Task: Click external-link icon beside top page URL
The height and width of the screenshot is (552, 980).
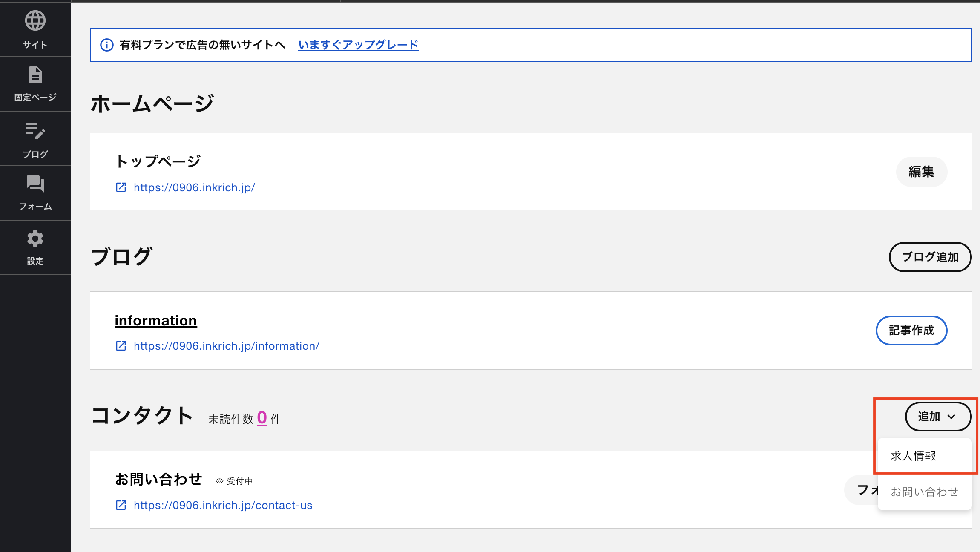Action: pyautogui.click(x=121, y=187)
